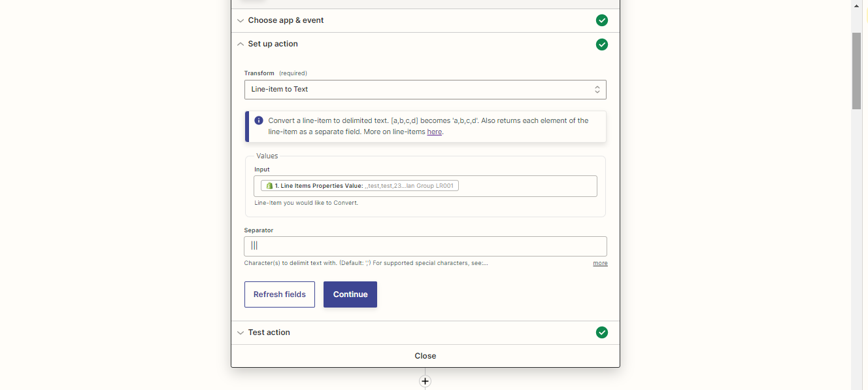Close the action editor panel
This screenshot has height=390, width=868.
(426, 356)
